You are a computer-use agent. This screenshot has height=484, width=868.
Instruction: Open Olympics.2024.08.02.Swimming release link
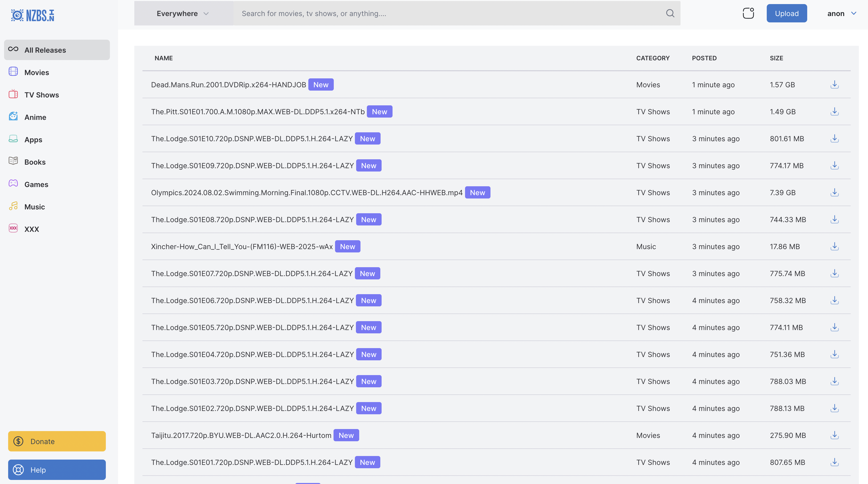pos(307,192)
